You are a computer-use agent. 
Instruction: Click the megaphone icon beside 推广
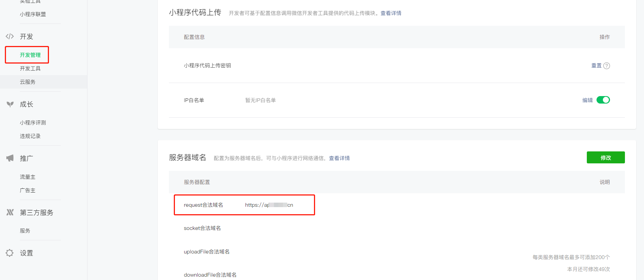click(x=10, y=158)
